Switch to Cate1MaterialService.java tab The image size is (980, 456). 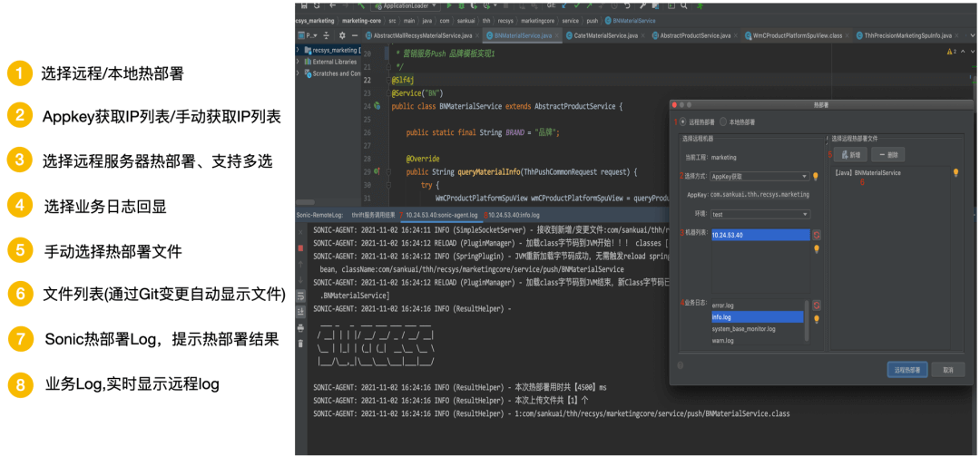[x=606, y=35]
